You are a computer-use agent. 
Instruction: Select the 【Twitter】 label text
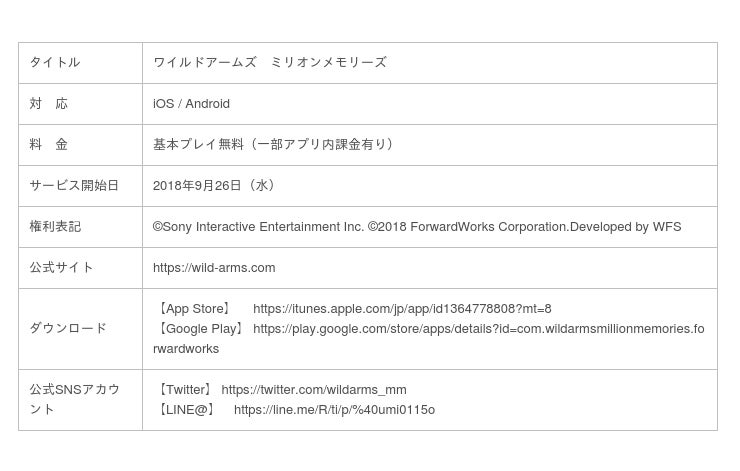185,390
